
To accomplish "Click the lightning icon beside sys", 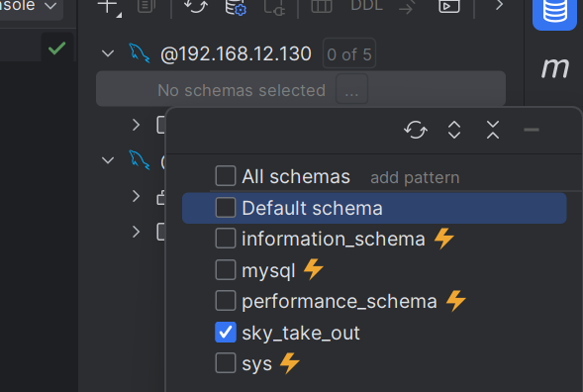I will coord(290,363).
